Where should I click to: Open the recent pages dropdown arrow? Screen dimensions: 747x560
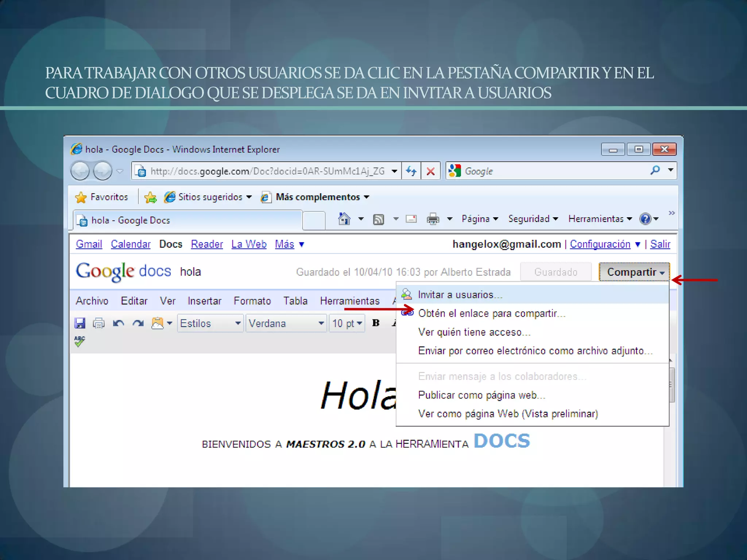pos(120,171)
